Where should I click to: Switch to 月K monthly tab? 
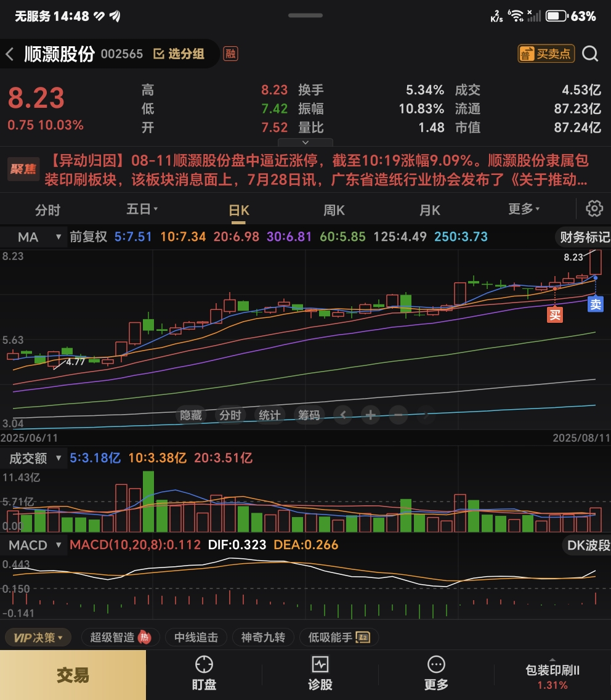430,210
